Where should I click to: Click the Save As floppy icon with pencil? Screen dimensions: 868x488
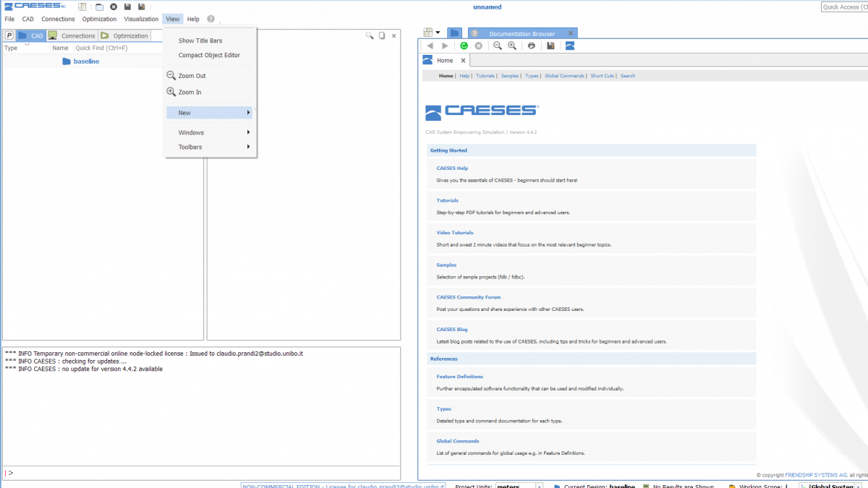(142, 7)
